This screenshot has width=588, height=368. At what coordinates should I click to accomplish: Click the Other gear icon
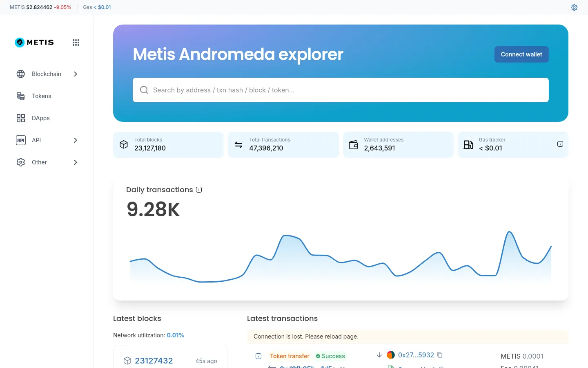pyautogui.click(x=21, y=162)
